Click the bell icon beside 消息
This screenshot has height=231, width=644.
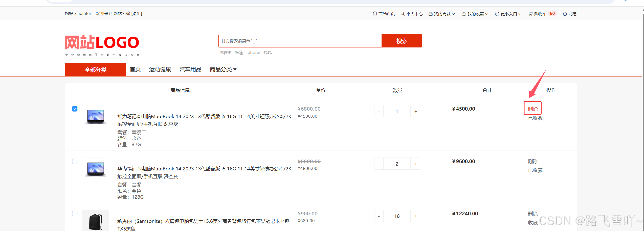565,14
